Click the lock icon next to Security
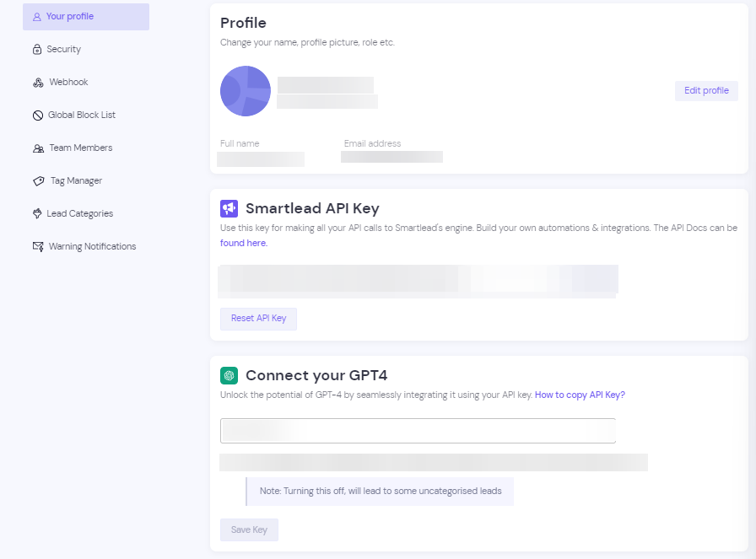Screen dimensions: 756x559 (x=37, y=49)
